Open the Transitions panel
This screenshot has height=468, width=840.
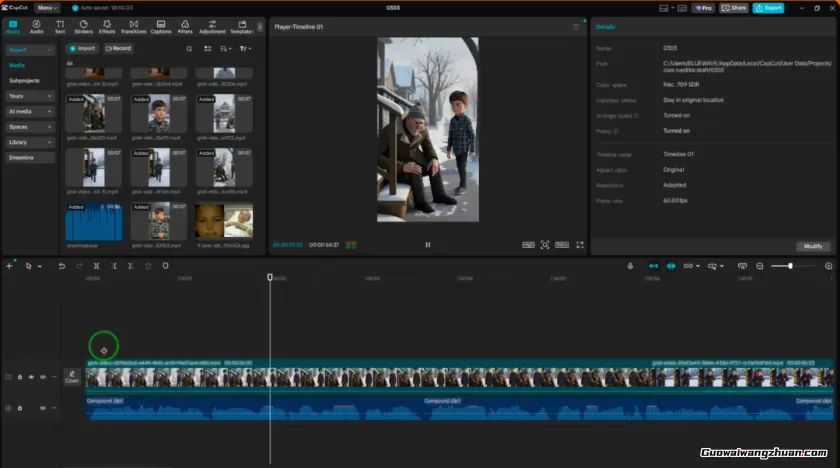pyautogui.click(x=133, y=26)
